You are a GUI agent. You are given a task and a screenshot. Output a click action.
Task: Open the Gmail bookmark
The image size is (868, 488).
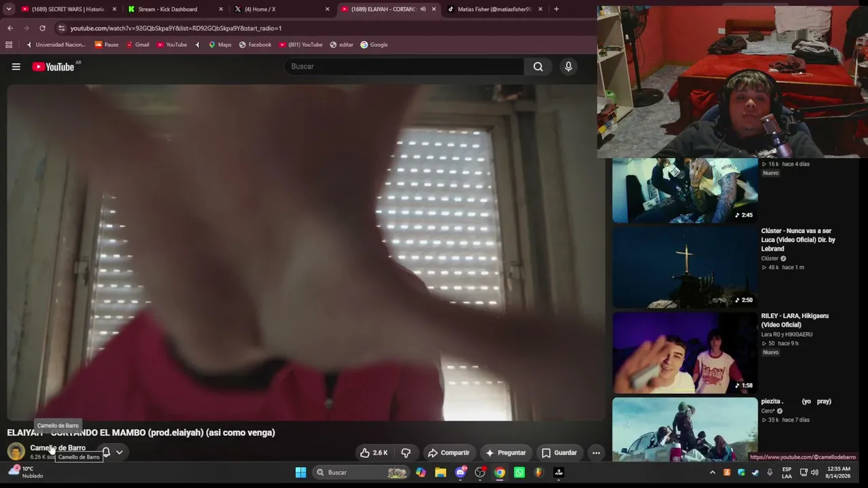coord(138,45)
